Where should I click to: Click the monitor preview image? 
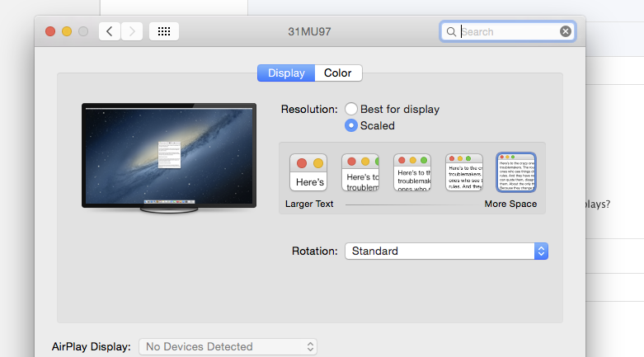pyautogui.click(x=169, y=158)
